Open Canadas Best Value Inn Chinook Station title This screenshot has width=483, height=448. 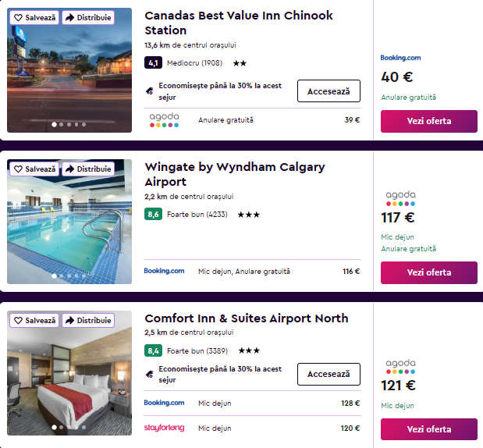point(238,23)
